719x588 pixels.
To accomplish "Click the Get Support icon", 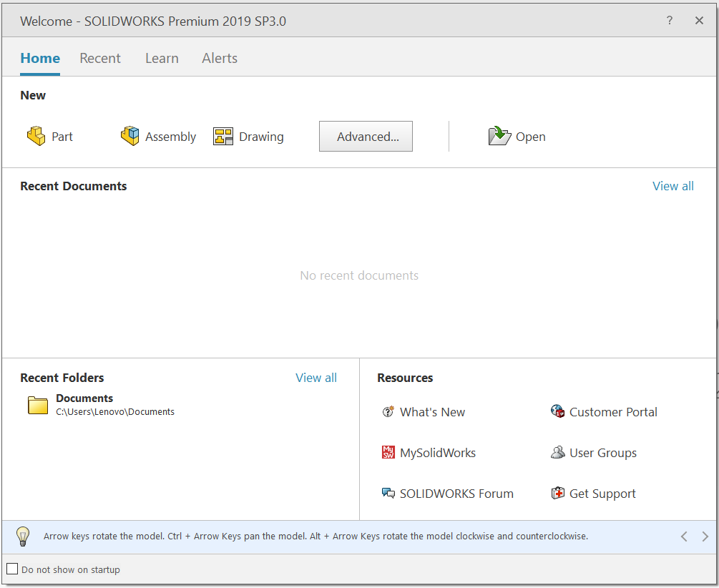I will (x=558, y=494).
